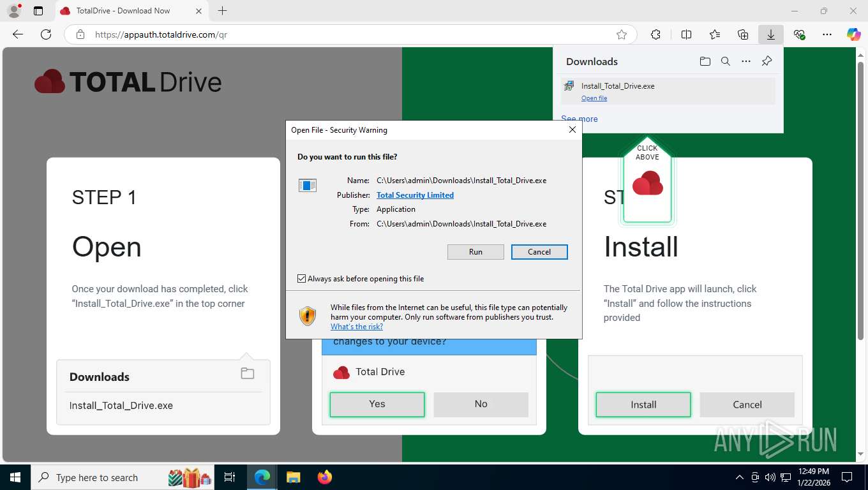Screen dimensions: 868x490
Task: Close the TotalDrive browser tab
Action: coord(198,11)
